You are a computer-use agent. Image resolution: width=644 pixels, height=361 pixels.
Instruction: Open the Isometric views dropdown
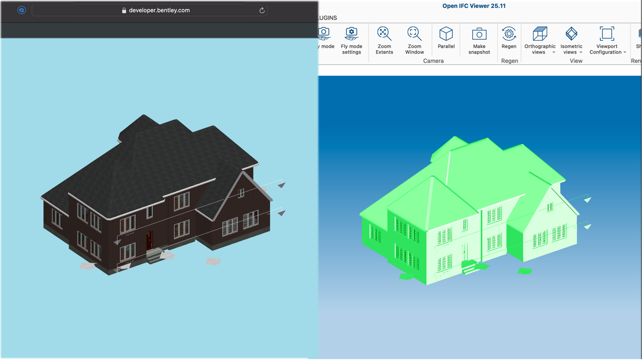tap(581, 53)
